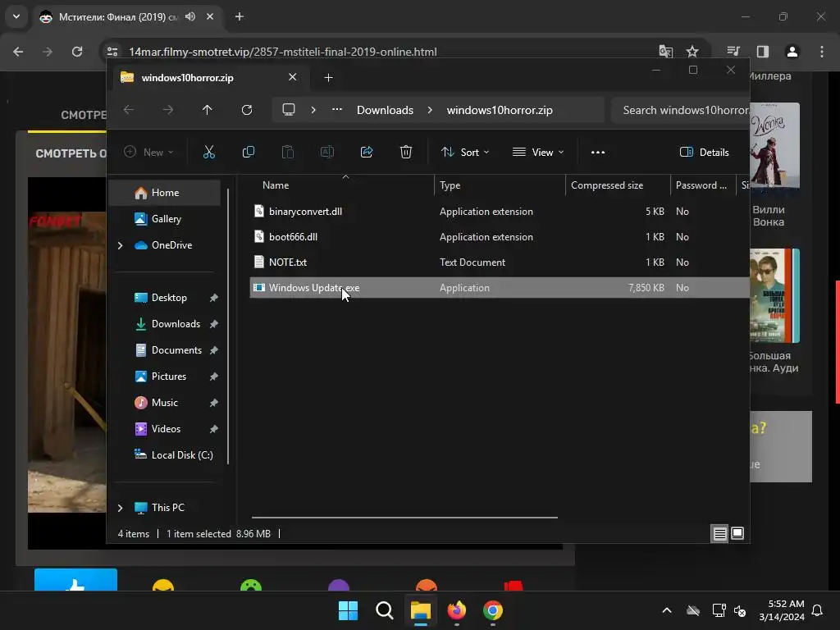
Task: Click the Paste clipboard icon in Explorer toolbar
Action: (288, 152)
